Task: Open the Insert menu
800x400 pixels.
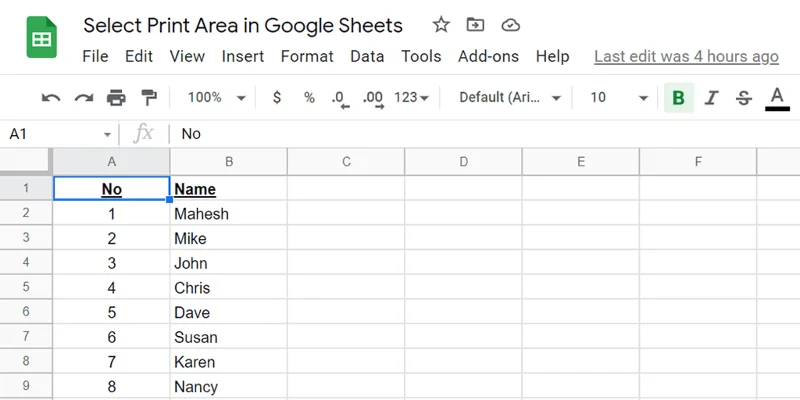Action: (x=243, y=56)
